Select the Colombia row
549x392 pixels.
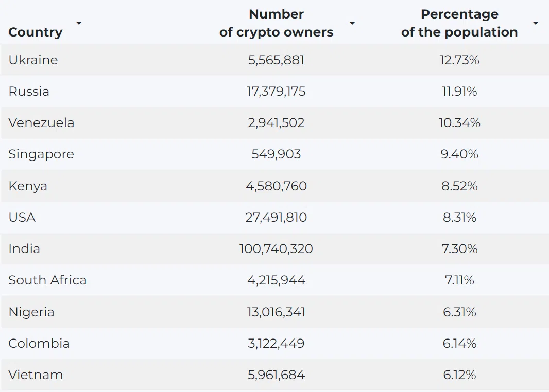tap(274, 344)
